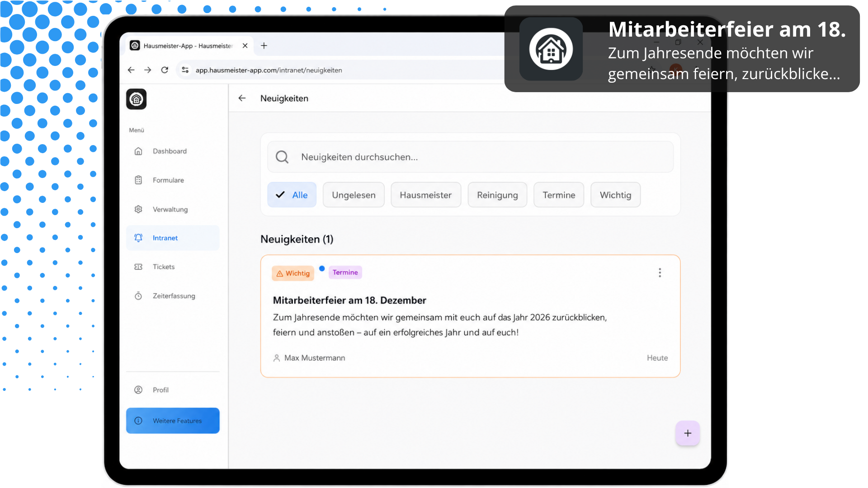Click the browser back arrow
Viewport: 868px width, 488px height.
pos(131,70)
